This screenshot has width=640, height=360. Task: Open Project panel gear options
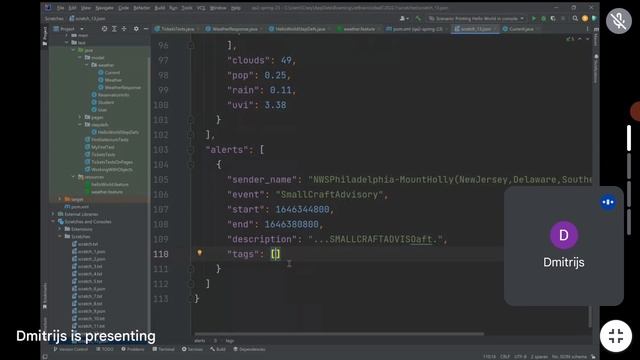(136, 29)
